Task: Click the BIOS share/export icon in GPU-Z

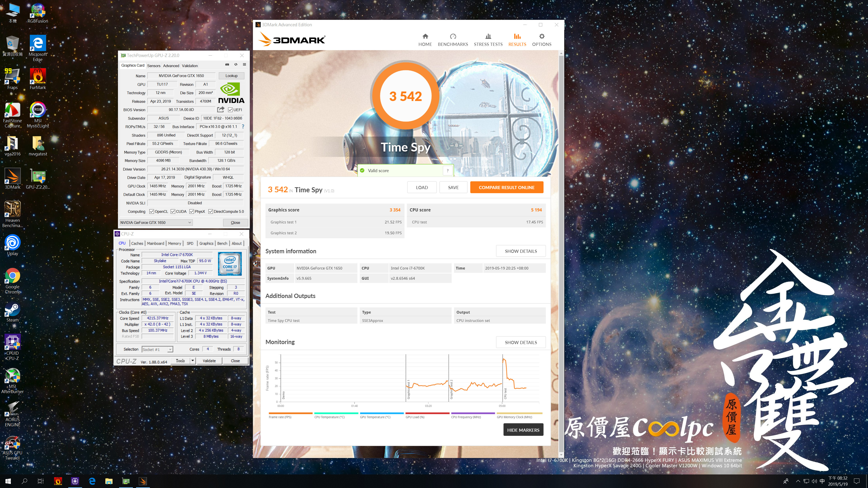Action: (221, 109)
